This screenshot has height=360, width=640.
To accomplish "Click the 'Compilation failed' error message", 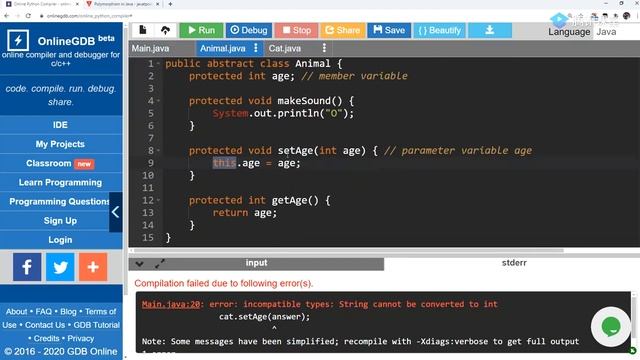I will click(x=223, y=284).
